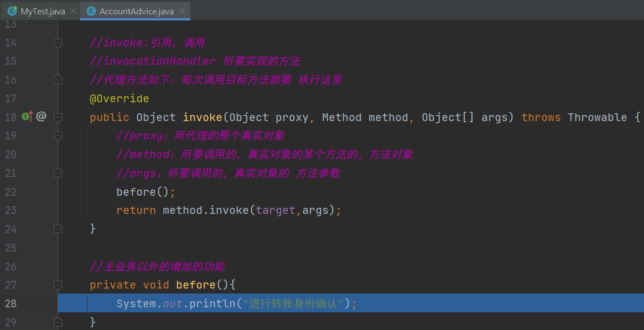Switch to the MyTest.java tab
Image resolution: width=644 pixels, height=330 pixels.
42,11
